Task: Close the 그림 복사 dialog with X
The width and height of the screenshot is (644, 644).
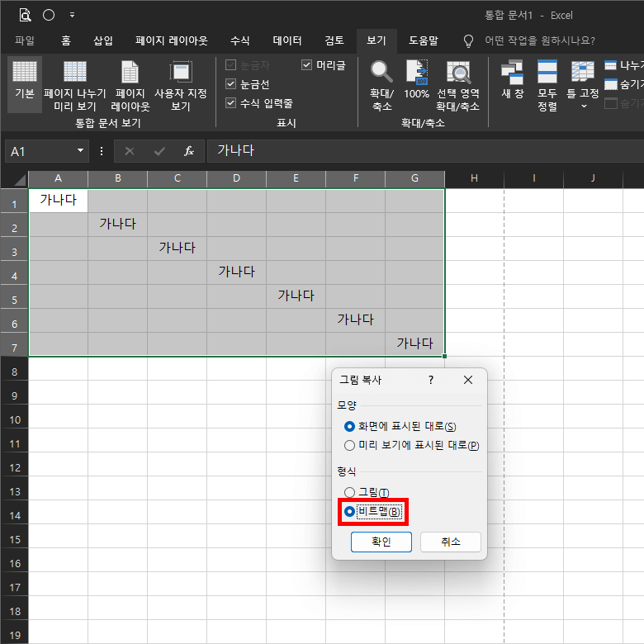Action: click(x=468, y=380)
